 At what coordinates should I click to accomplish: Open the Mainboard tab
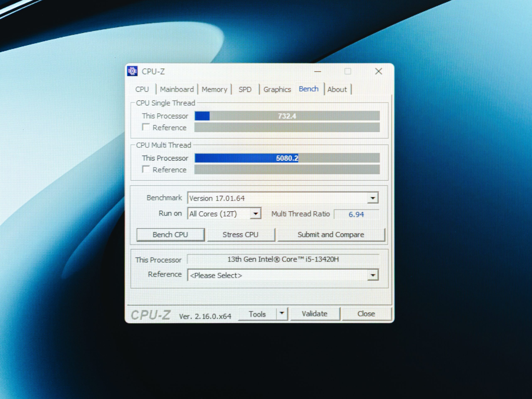click(x=177, y=90)
